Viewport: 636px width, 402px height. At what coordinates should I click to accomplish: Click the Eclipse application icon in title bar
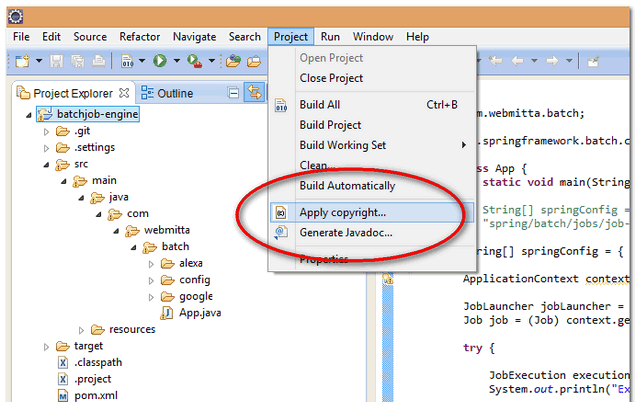point(16,17)
